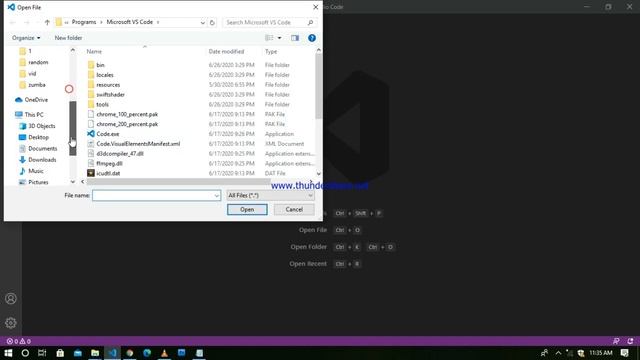Open the Help button in the Open File dialog
The image size is (640, 360).
coord(312,38)
